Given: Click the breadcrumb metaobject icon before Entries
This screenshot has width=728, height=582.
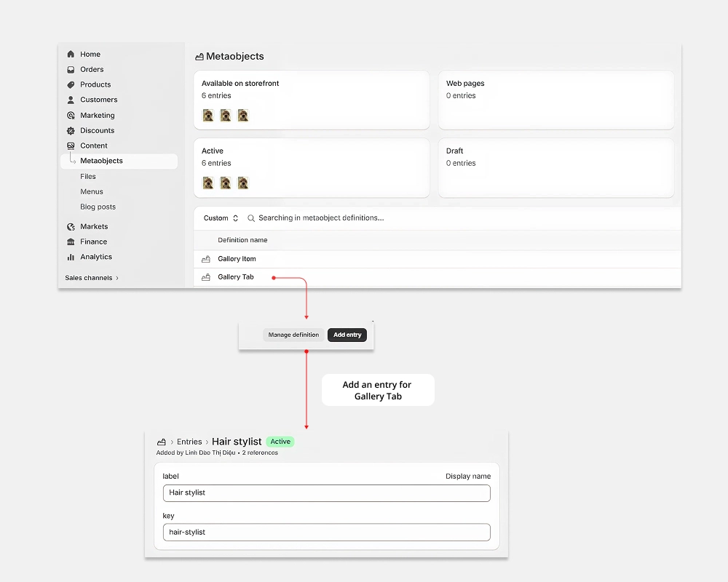Looking at the screenshot, I should point(162,442).
